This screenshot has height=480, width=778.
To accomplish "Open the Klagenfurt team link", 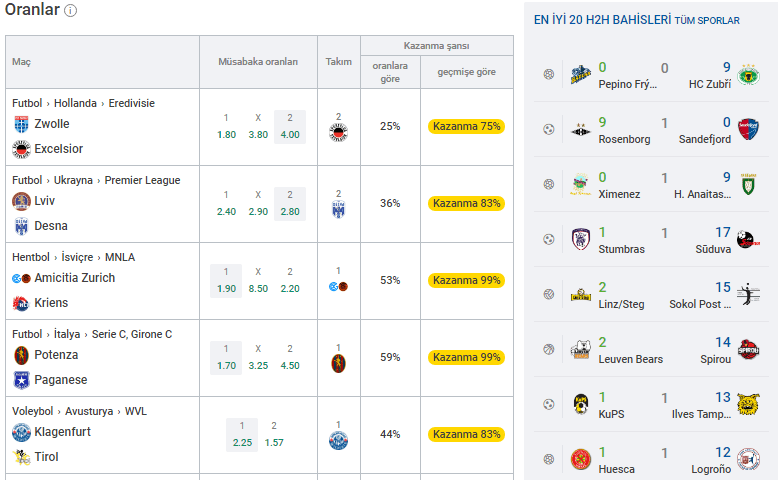I will point(63,432).
